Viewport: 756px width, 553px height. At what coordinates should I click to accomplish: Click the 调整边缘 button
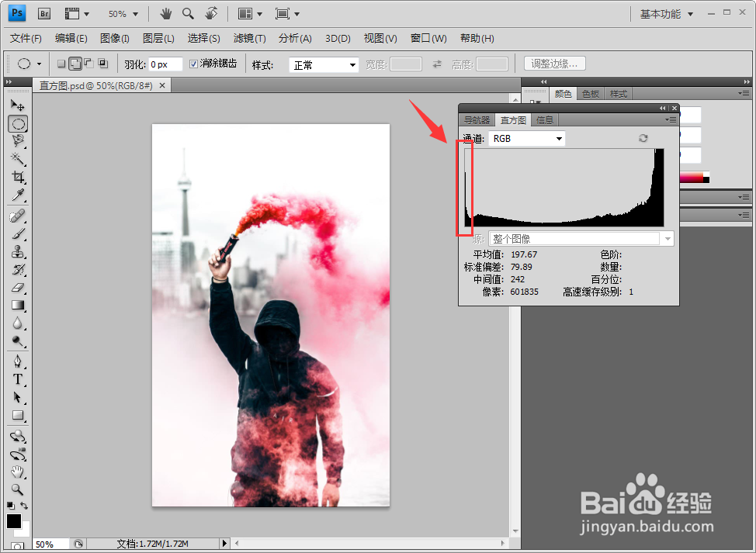554,64
